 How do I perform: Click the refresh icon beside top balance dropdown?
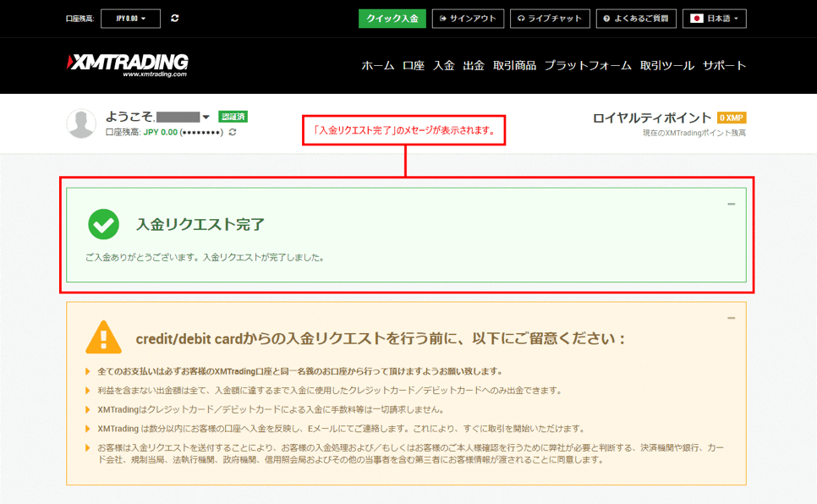(174, 18)
